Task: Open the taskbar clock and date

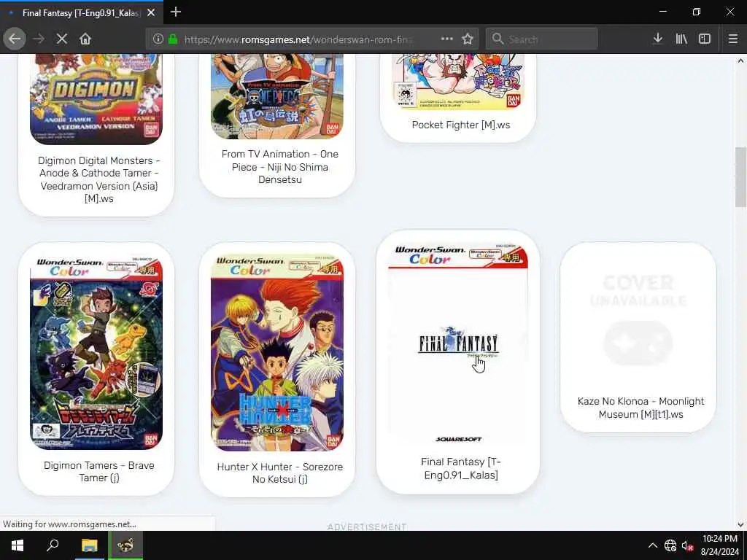Action: [x=720, y=545]
